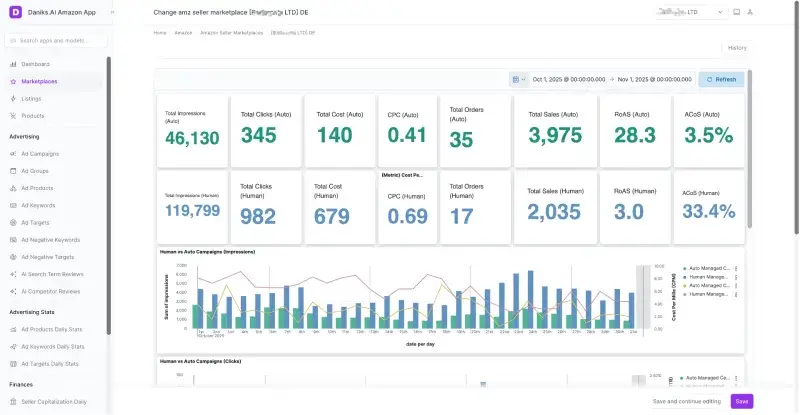Click the Refresh button

tap(720, 79)
